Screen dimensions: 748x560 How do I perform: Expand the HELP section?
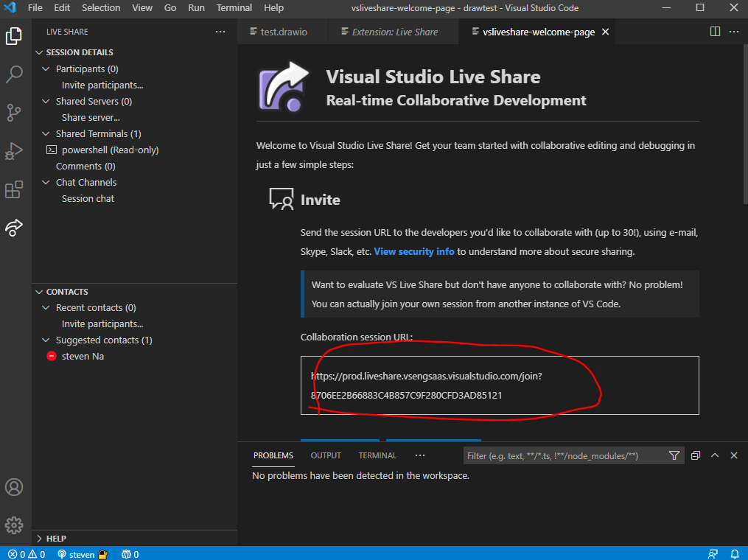coord(39,539)
